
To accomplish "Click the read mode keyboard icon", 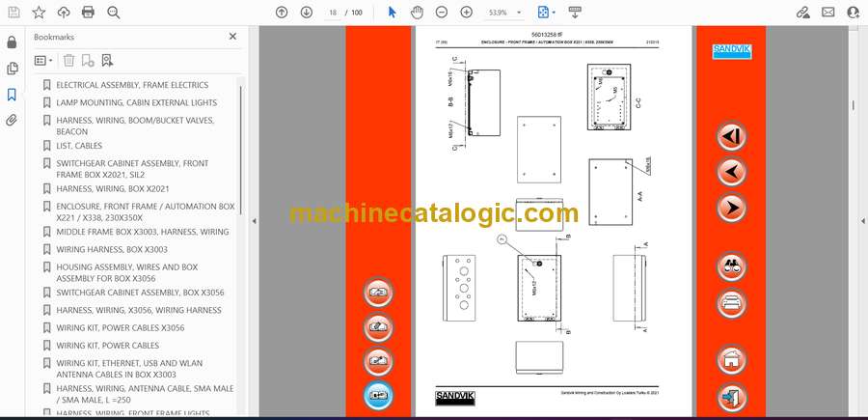I will [575, 13].
